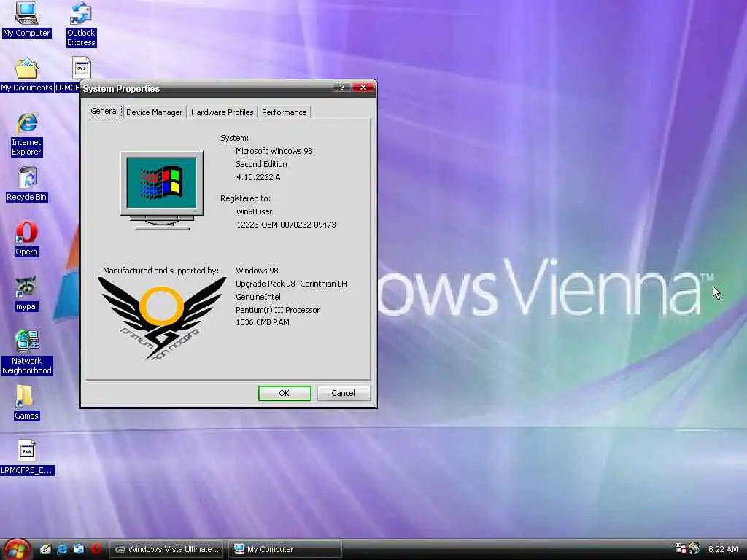The image size is (747, 560).
Task: Click the globe tray icon near clock
Action: tap(694, 548)
